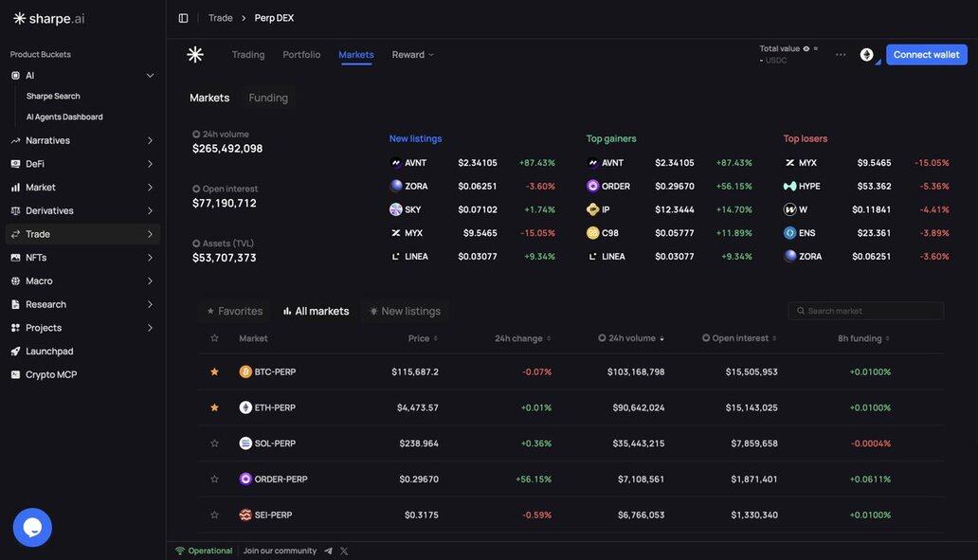This screenshot has width=978, height=560.
Task: Toggle the sidebar panel icon
Action: pyautogui.click(x=184, y=18)
